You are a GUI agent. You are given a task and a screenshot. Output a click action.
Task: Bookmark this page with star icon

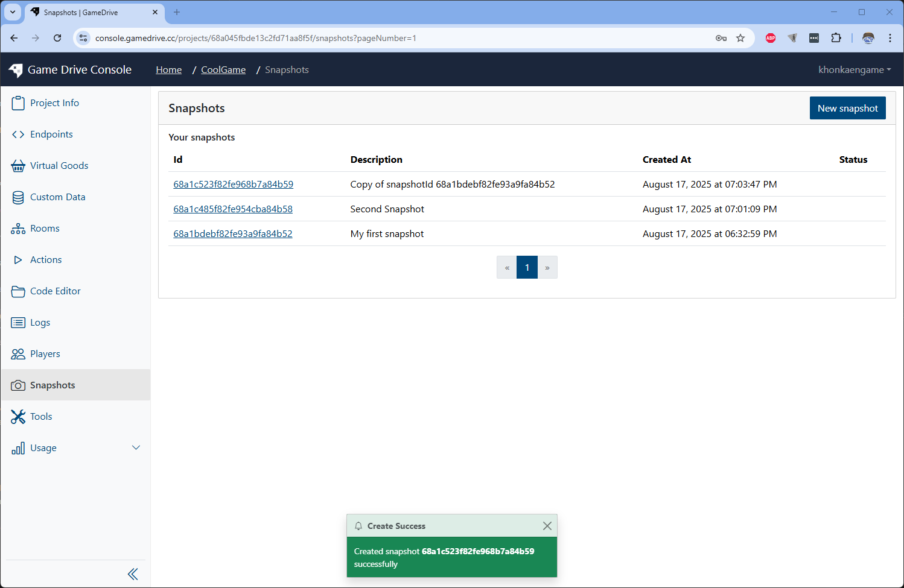(x=740, y=38)
